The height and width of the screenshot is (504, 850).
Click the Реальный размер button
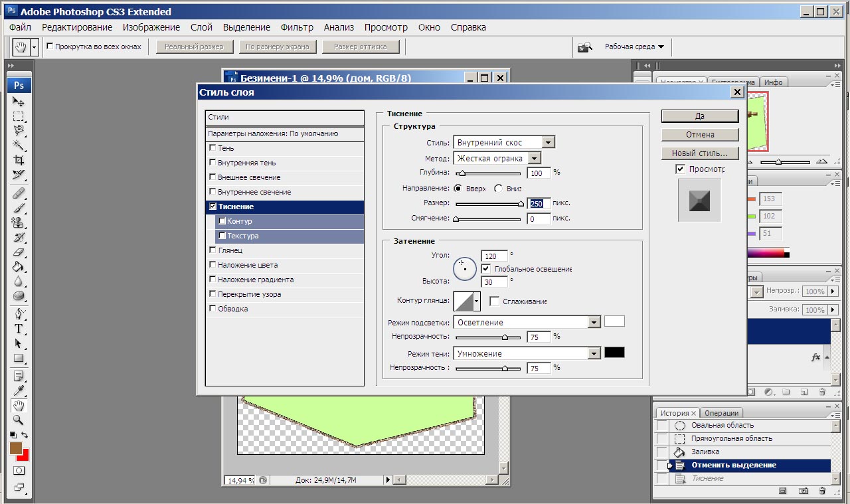pyautogui.click(x=195, y=47)
